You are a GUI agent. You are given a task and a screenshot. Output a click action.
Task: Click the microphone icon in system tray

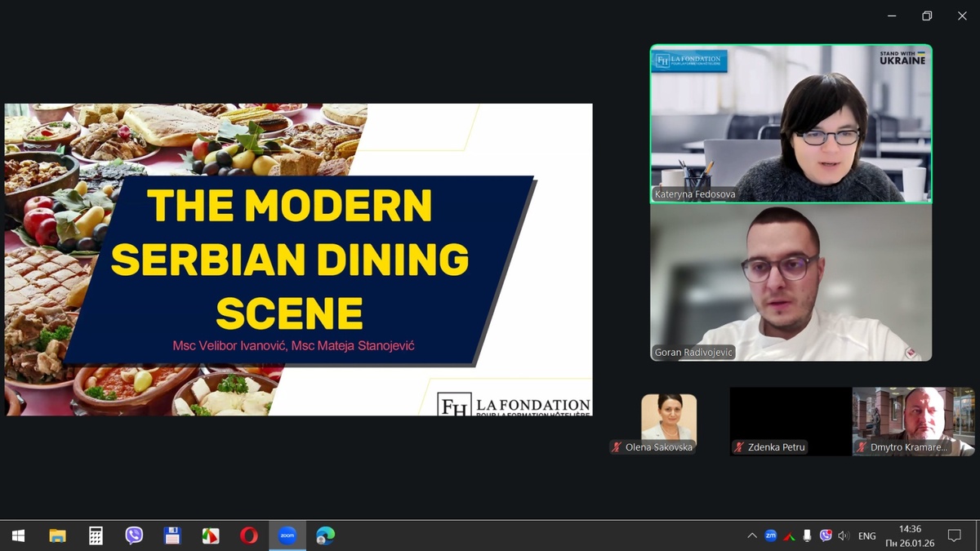tap(807, 535)
